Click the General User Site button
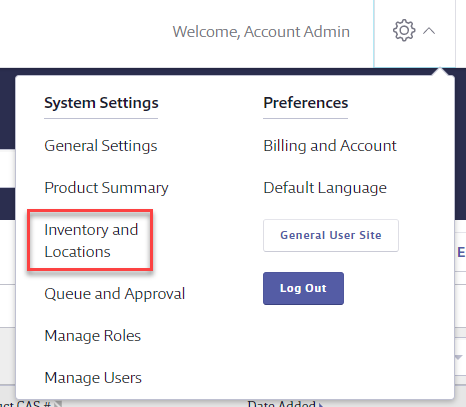This screenshot has height=407, width=466. [331, 235]
